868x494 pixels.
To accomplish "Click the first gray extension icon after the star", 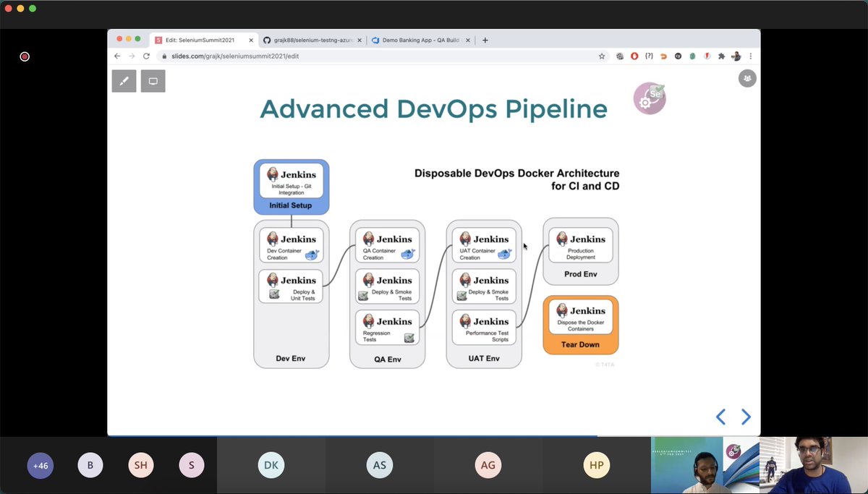I will tap(620, 56).
